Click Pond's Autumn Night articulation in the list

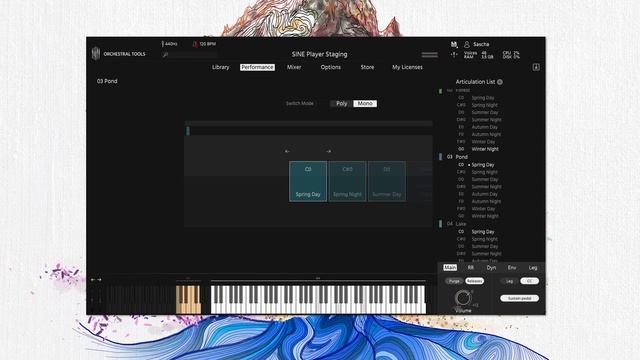click(486, 202)
